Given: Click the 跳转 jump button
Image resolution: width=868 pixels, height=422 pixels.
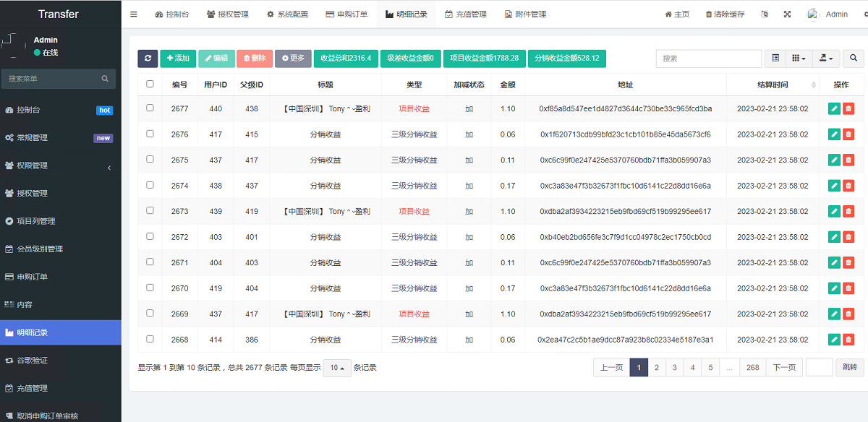Looking at the screenshot, I should pyautogui.click(x=850, y=368).
